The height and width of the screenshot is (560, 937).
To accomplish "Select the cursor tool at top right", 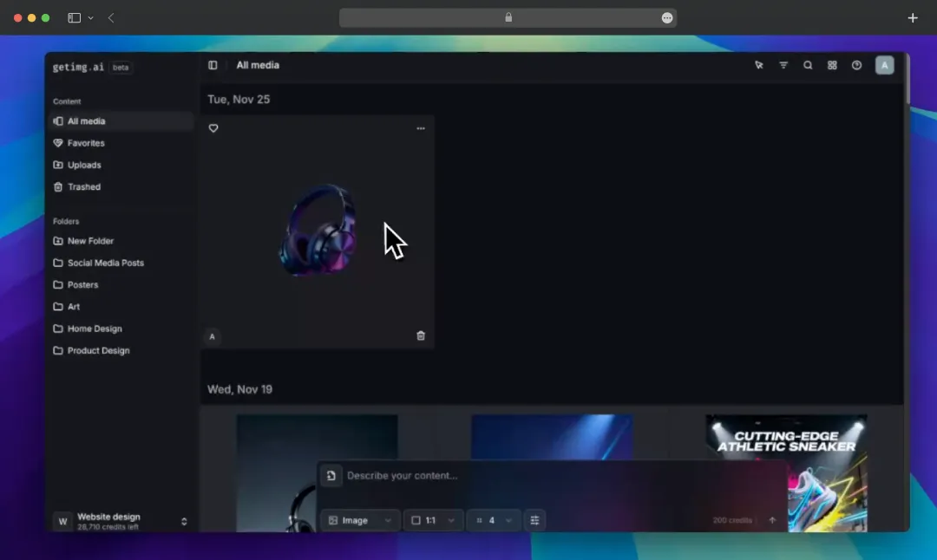I will click(x=759, y=65).
